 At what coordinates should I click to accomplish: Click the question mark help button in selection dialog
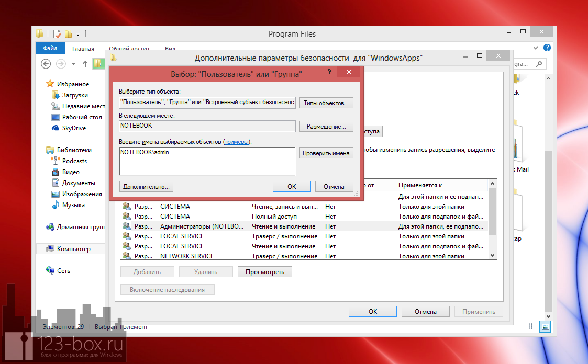click(x=329, y=73)
